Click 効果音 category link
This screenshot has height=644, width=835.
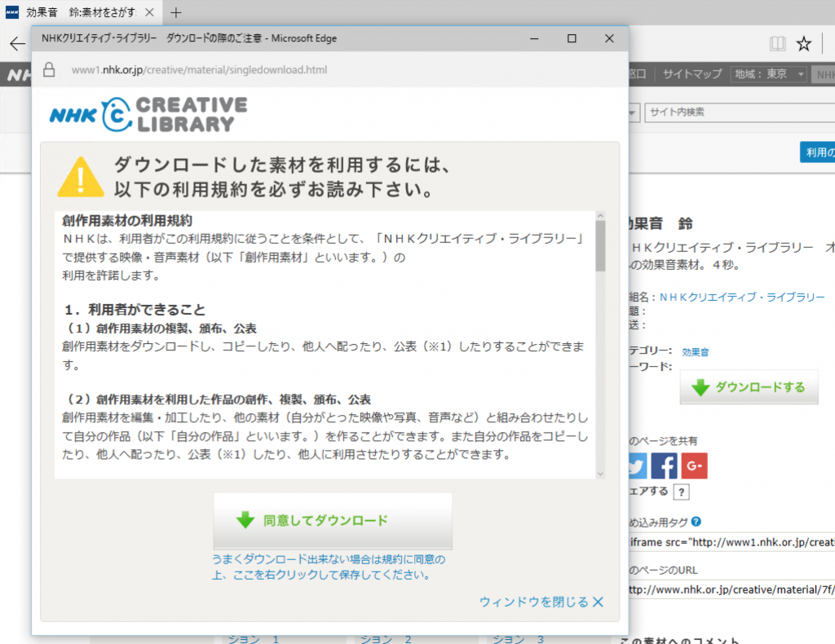pos(695,352)
